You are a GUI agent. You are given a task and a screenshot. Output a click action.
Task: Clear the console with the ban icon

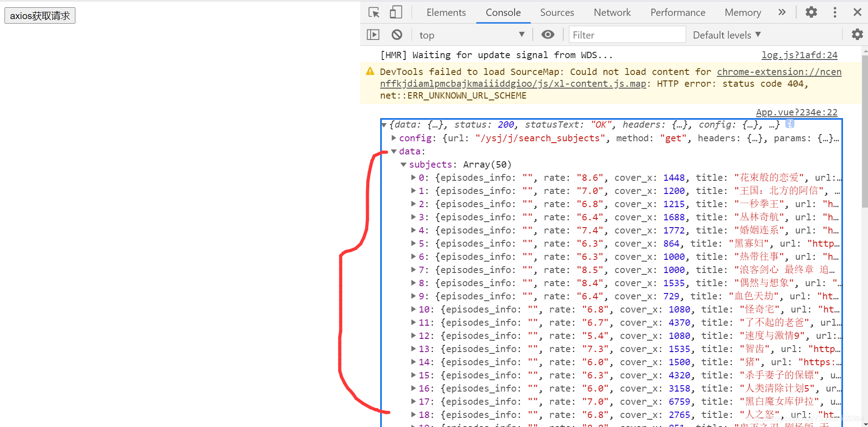tap(397, 35)
